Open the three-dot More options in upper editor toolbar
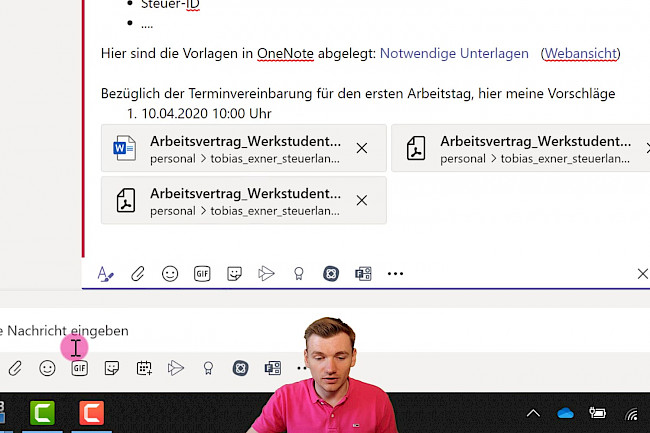The width and height of the screenshot is (650, 433). point(395,274)
